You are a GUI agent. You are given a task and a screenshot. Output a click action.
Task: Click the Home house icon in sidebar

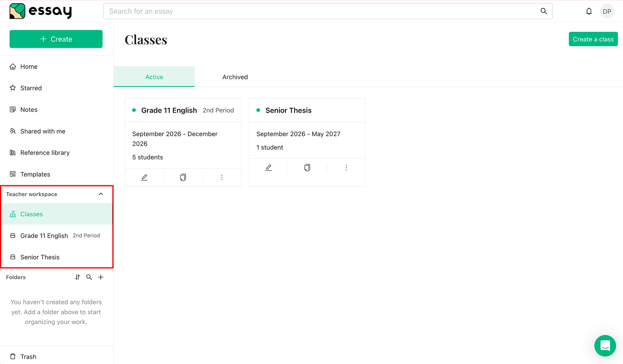pyautogui.click(x=13, y=67)
